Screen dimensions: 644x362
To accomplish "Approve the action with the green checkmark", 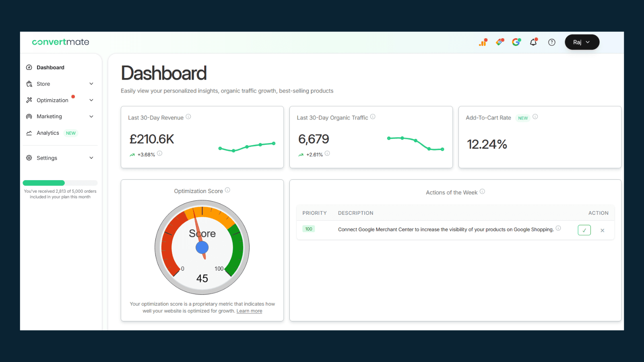I will click(x=584, y=230).
